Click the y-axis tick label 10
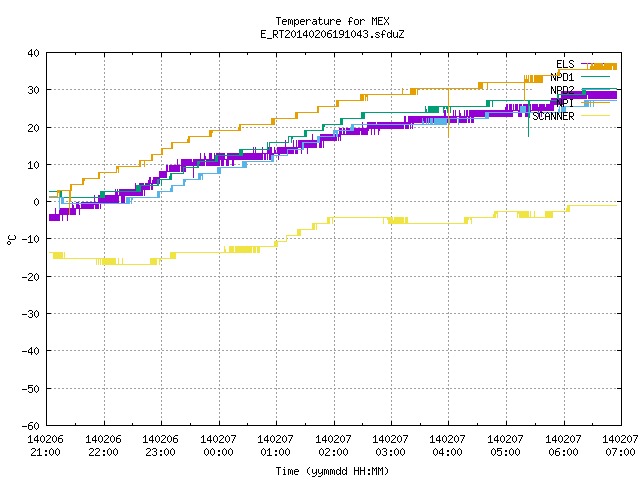 33,165
